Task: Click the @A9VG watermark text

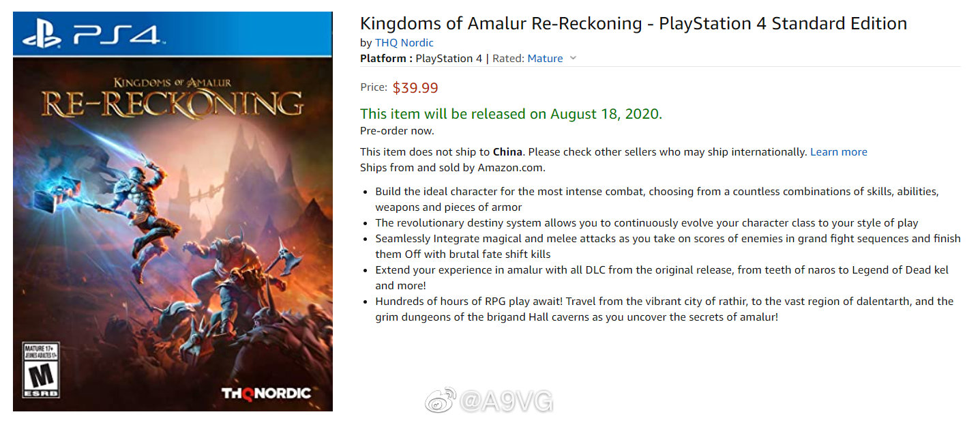Action: coord(505,401)
